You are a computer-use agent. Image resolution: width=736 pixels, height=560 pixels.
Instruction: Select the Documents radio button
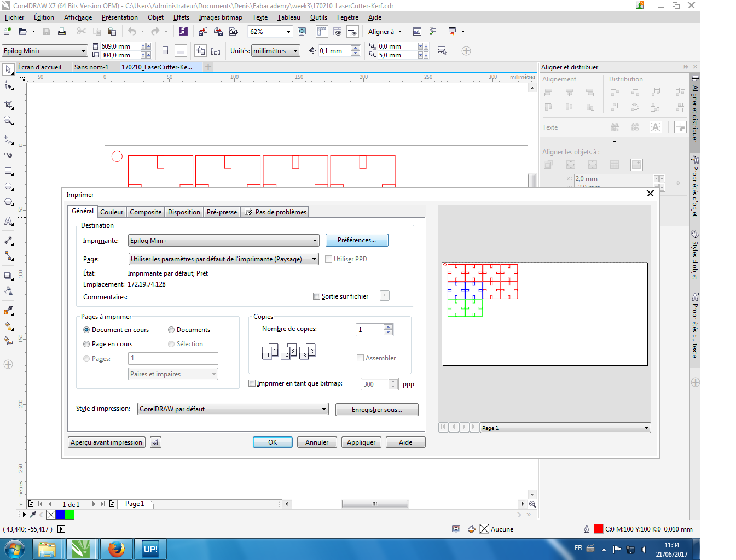171,330
